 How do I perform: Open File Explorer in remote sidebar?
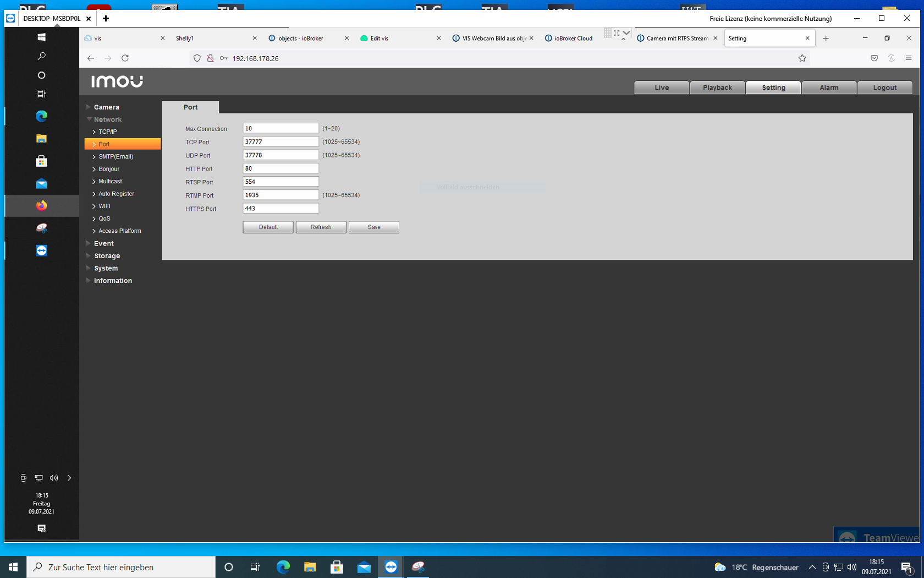click(x=41, y=139)
